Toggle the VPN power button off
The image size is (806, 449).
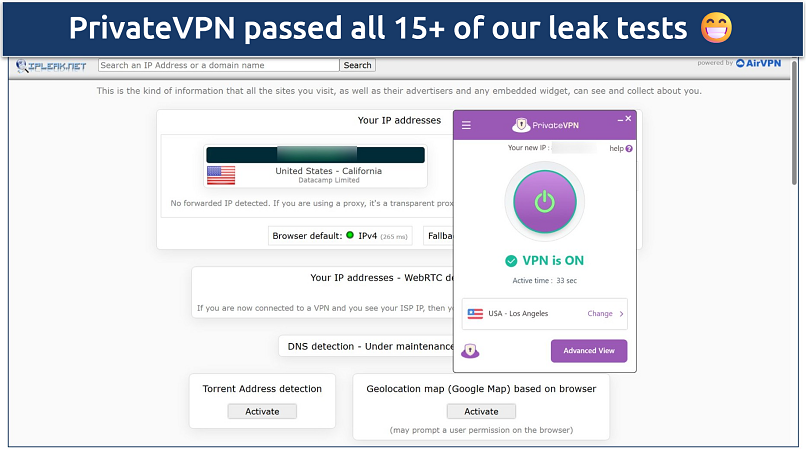[544, 201]
